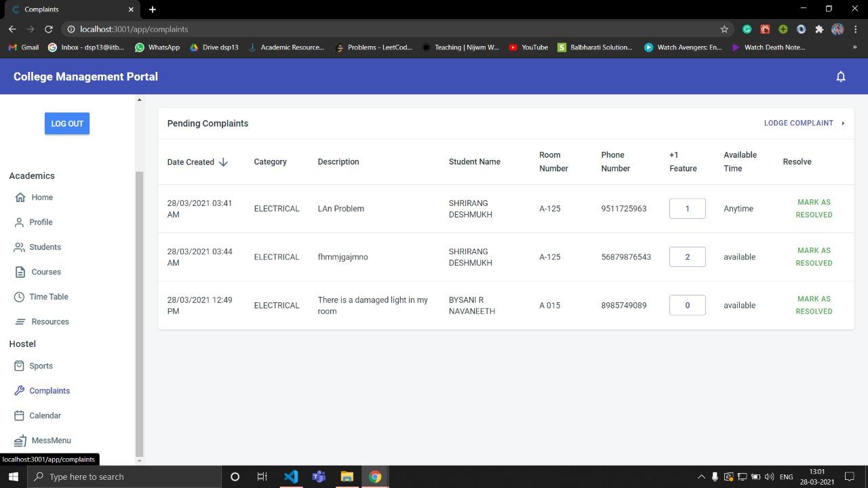
Task: Open the Windows notification center
Action: (x=849, y=476)
